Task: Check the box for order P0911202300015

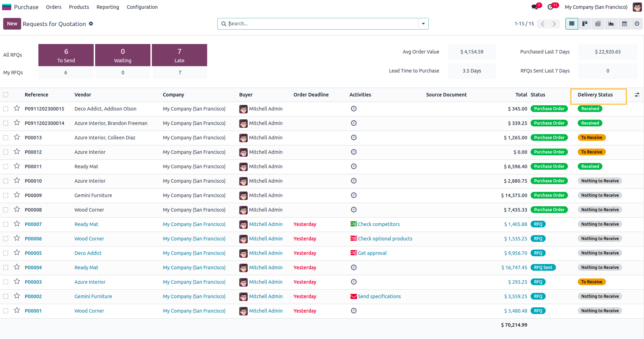Action: point(6,109)
